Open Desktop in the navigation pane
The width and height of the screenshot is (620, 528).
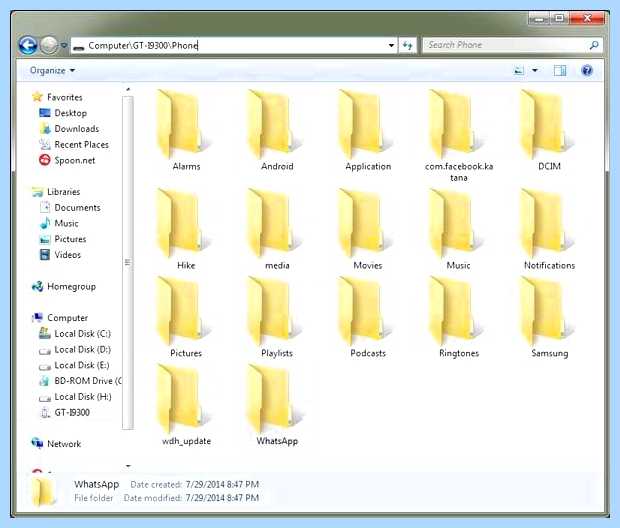(x=63, y=113)
